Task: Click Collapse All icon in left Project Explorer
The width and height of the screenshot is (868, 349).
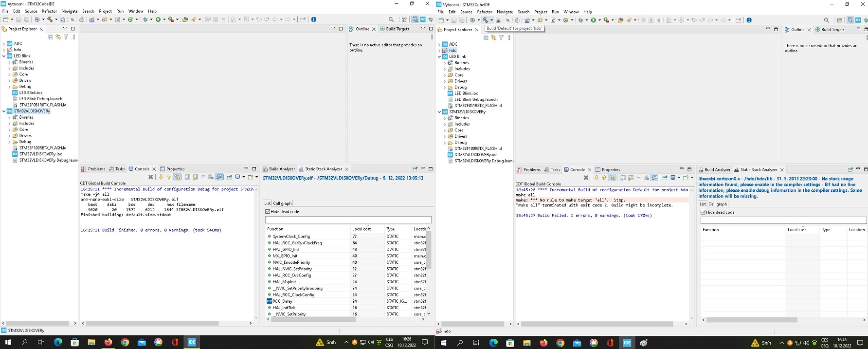Action: [51, 37]
